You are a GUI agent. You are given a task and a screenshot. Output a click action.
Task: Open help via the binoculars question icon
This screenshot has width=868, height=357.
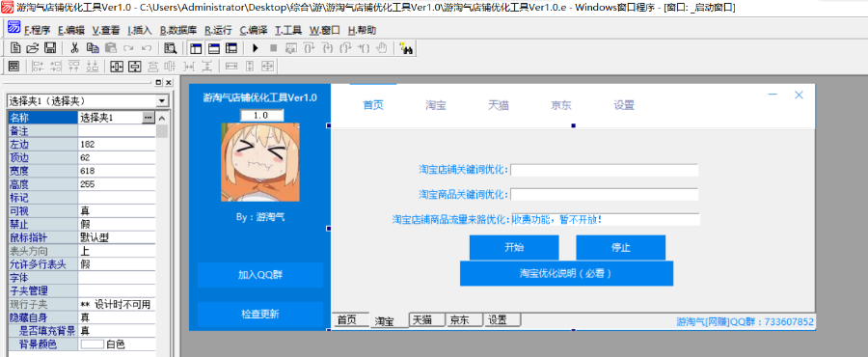pos(407,48)
